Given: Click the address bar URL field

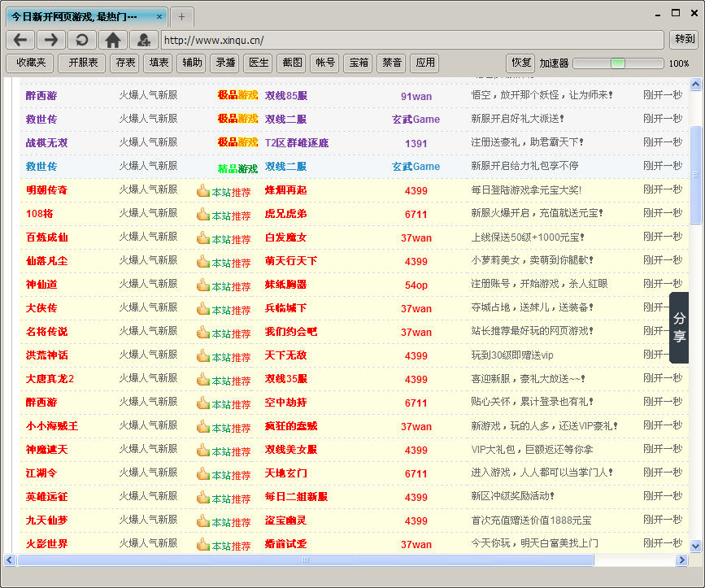Looking at the screenshot, I should tap(411, 40).
